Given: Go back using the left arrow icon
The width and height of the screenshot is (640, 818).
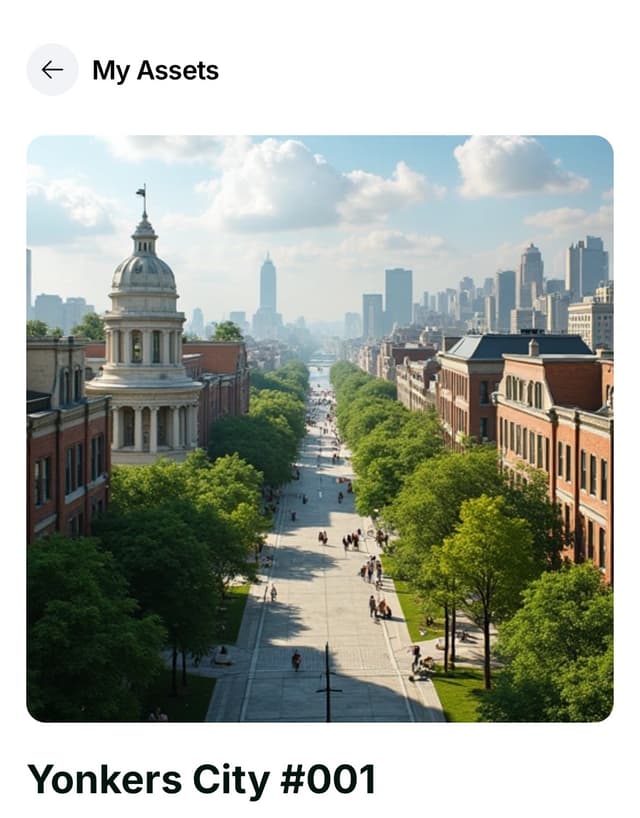Looking at the screenshot, I should point(52,69).
